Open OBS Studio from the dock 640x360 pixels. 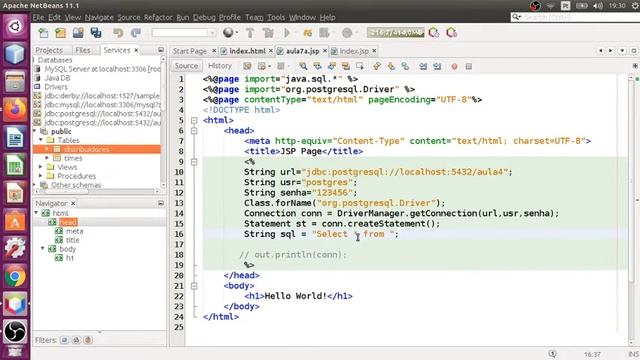click(x=15, y=331)
